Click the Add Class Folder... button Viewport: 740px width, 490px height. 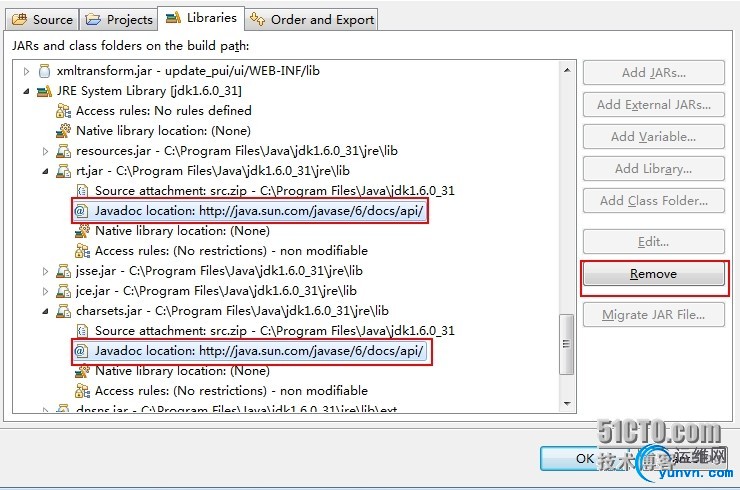coord(654,201)
